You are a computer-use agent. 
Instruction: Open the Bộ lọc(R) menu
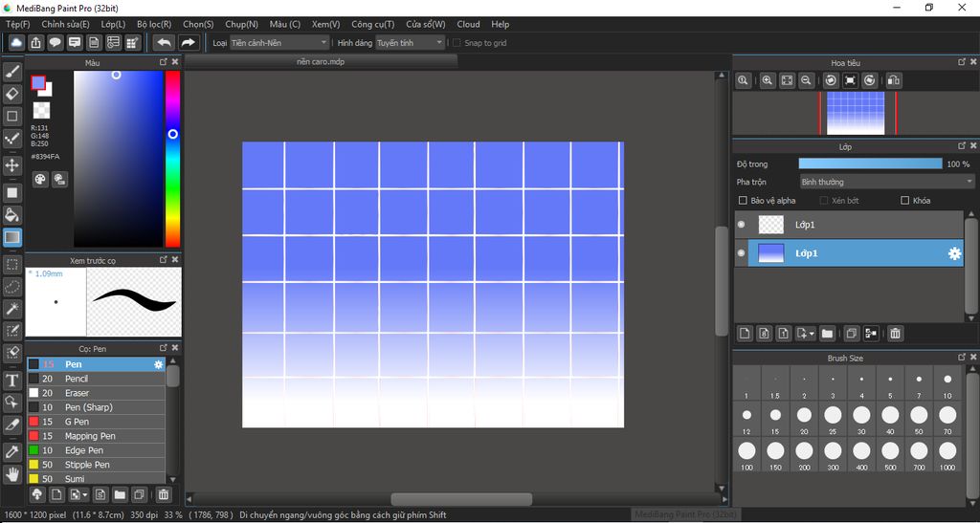154,24
